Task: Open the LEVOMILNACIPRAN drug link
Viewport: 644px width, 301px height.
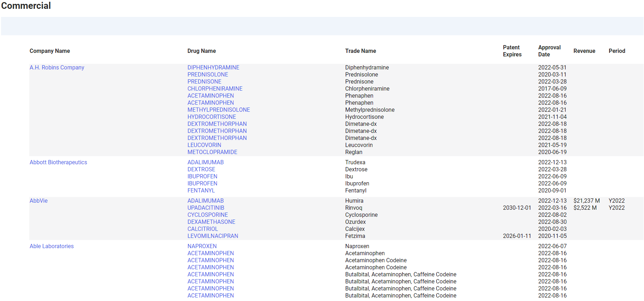Action: click(x=213, y=236)
